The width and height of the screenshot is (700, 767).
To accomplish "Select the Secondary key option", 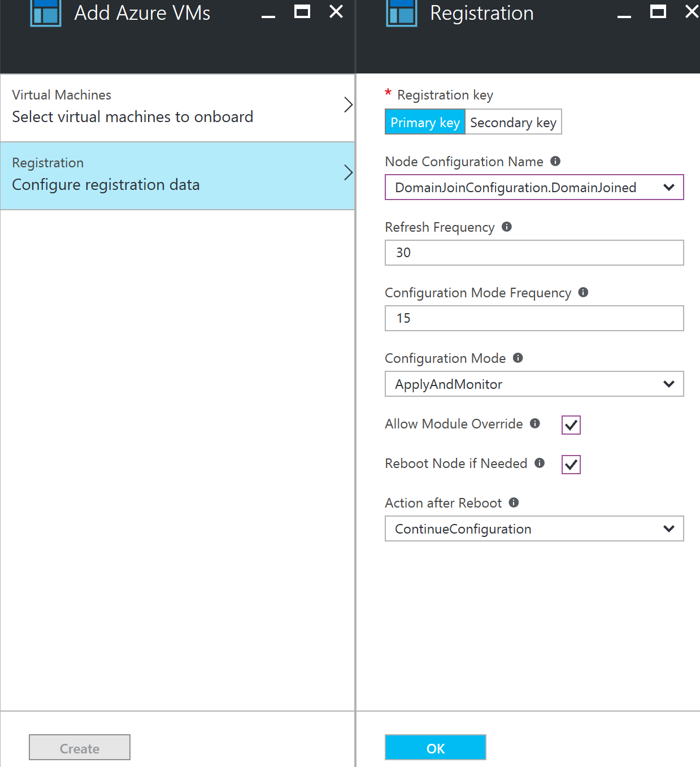I will click(x=512, y=122).
